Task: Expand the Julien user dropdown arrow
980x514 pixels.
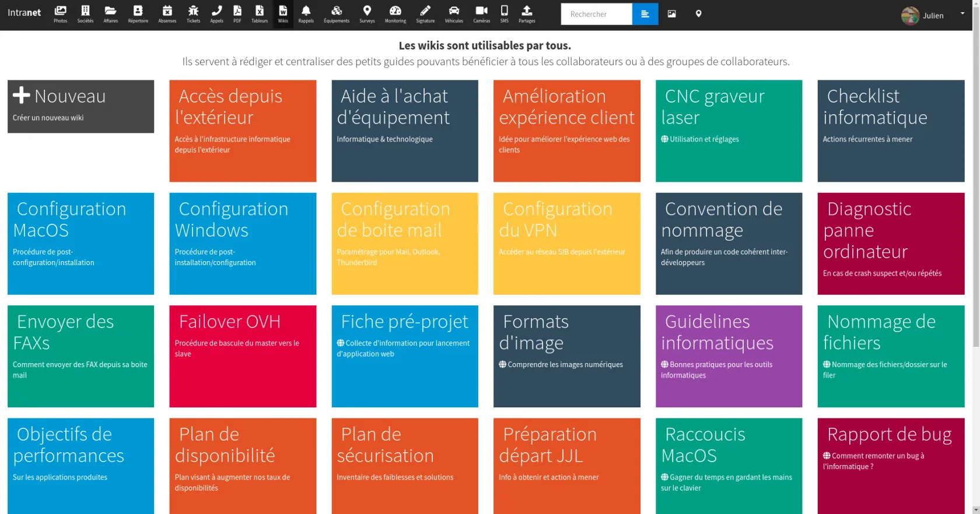Action: (x=962, y=13)
